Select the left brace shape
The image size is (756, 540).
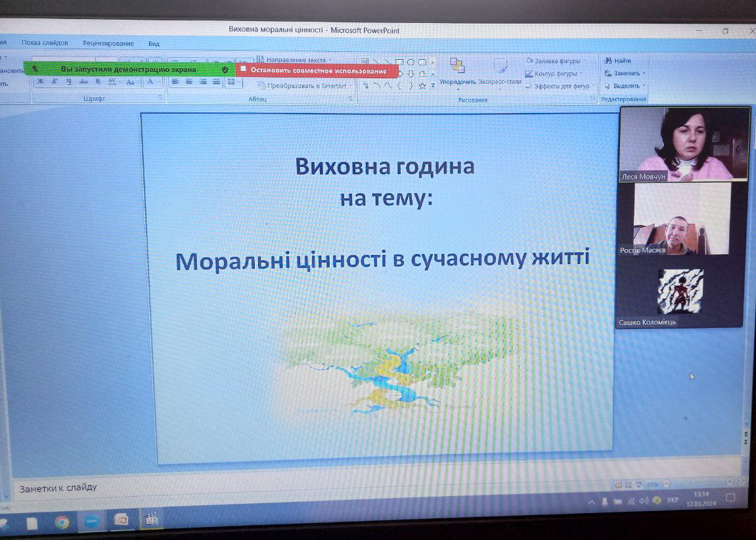(399, 86)
